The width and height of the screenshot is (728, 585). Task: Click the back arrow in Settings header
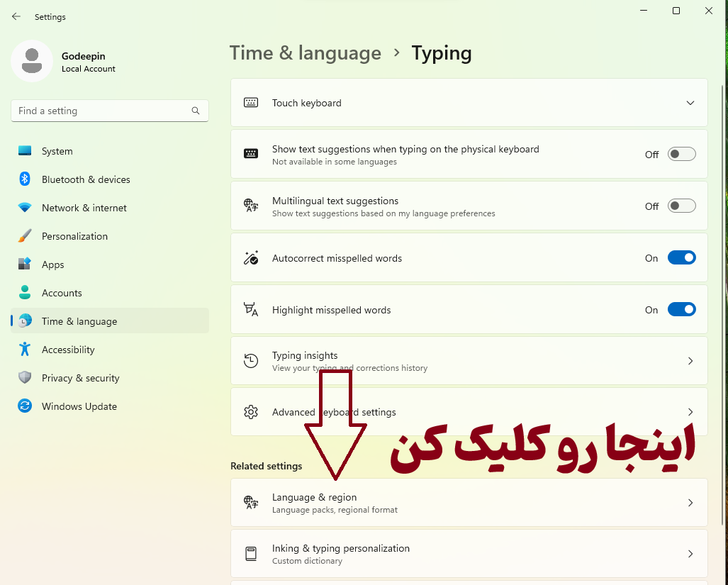16,17
